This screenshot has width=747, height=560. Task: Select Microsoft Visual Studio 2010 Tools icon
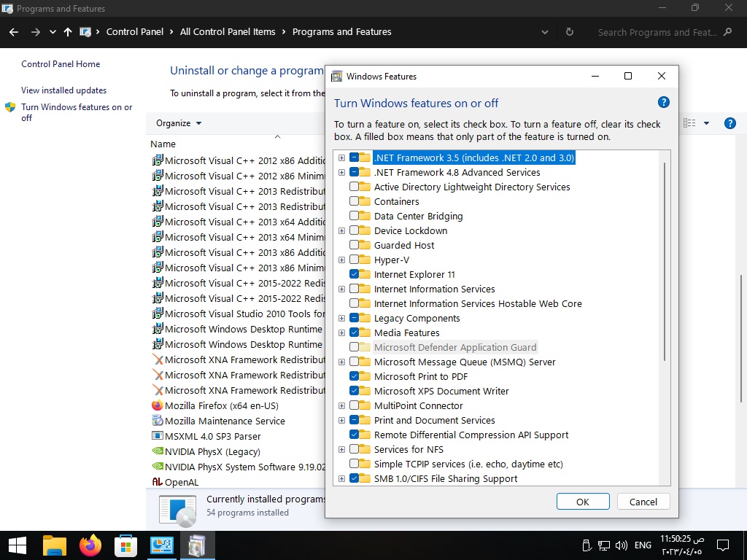(158, 314)
